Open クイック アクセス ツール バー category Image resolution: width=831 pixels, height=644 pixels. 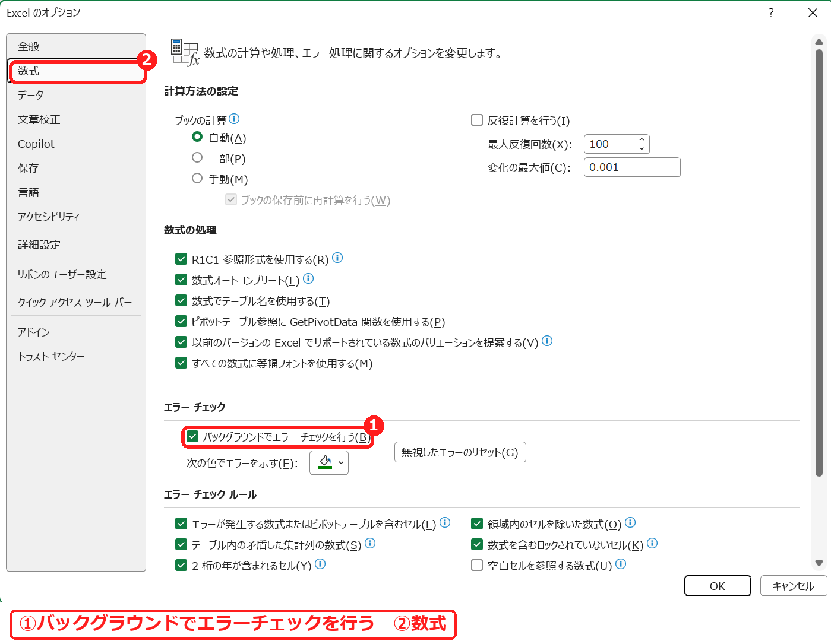tap(76, 302)
